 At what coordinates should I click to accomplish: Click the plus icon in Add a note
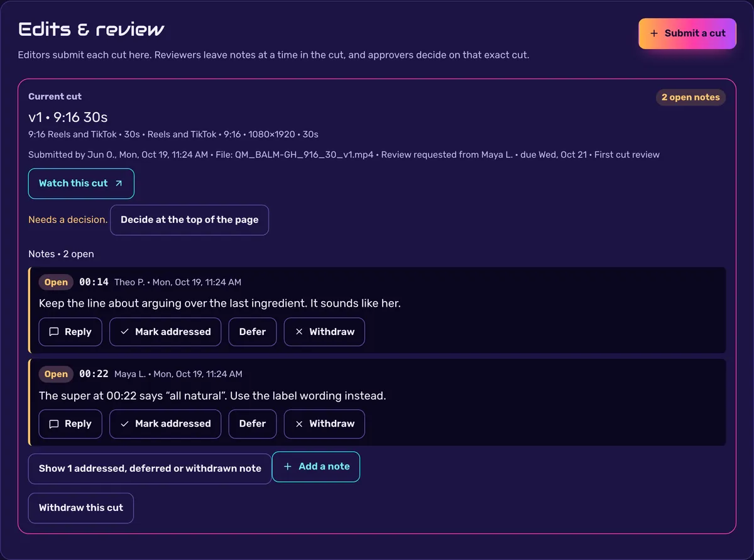tap(288, 467)
